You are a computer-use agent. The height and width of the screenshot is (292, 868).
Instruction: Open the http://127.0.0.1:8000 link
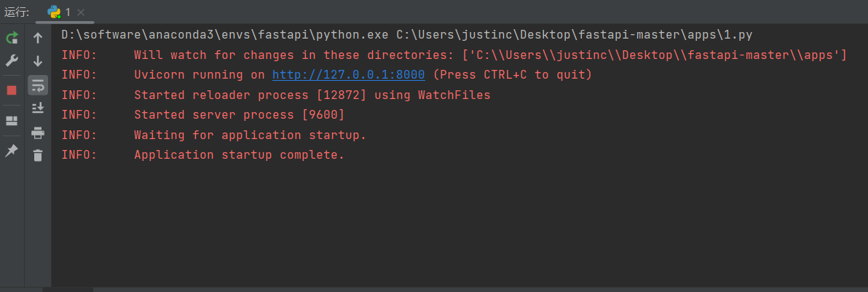(348, 75)
